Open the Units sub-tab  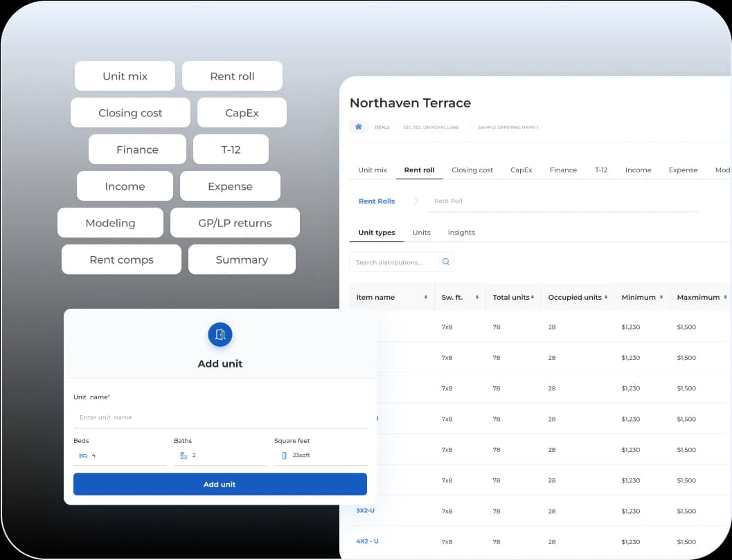(421, 233)
